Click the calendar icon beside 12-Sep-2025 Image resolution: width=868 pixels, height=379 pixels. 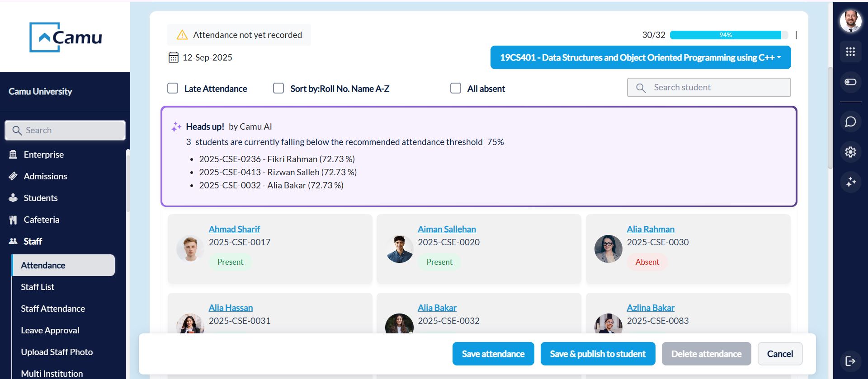[x=173, y=57]
